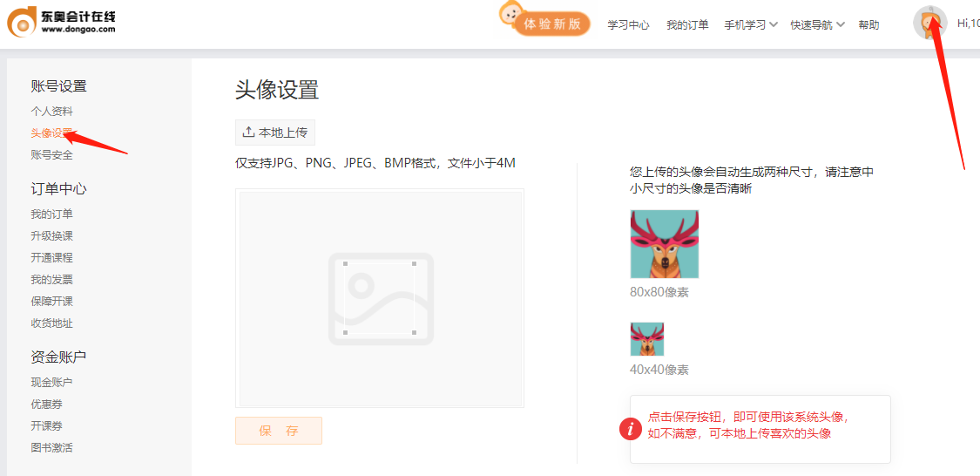Click the 80x80 deer avatar preview
The width and height of the screenshot is (980, 476).
pos(664,244)
